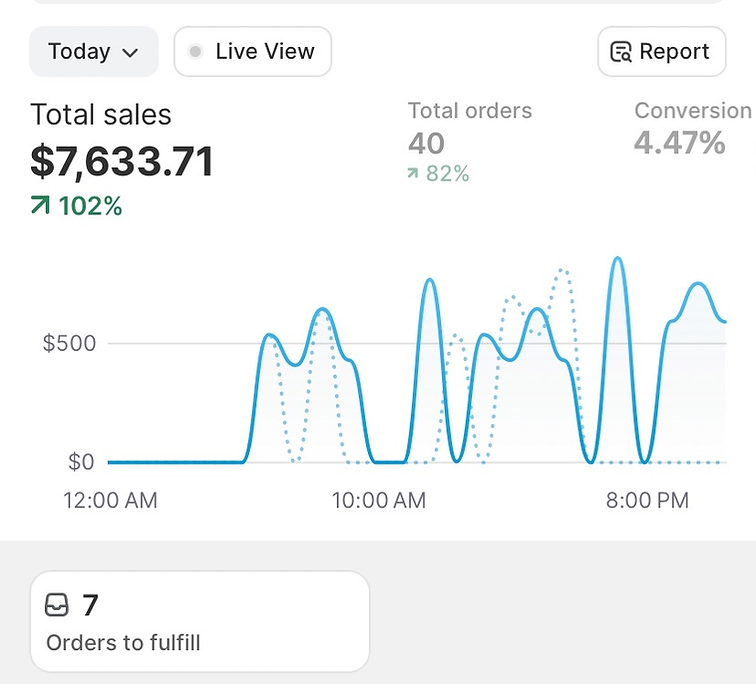
Task: Click the 12:00 AM axis label
Action: 110,500
